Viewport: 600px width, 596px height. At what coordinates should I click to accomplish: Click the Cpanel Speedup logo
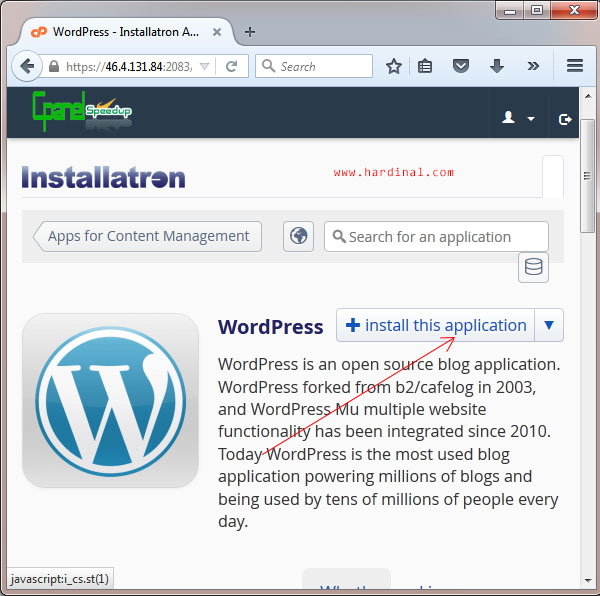[x=82, y=111]
